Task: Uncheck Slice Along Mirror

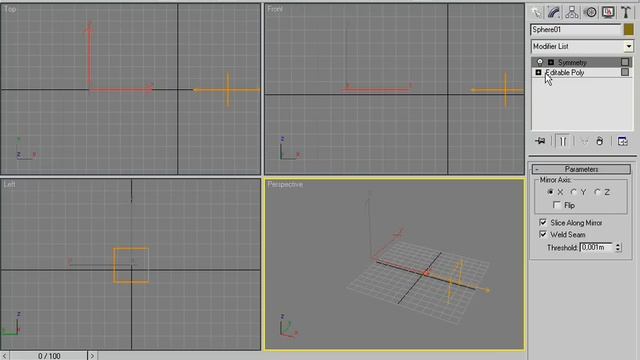Action: [x=543, y=222]
